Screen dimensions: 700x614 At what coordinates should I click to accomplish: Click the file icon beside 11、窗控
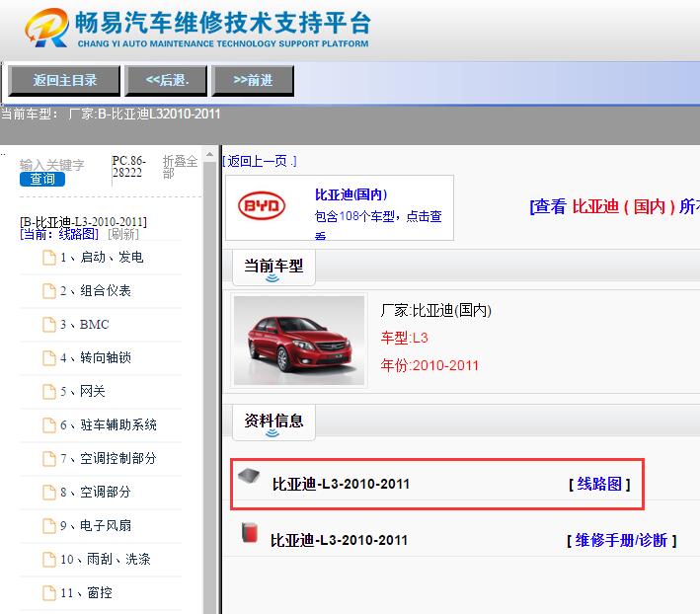pyautogui.click(x=49, y=593)
